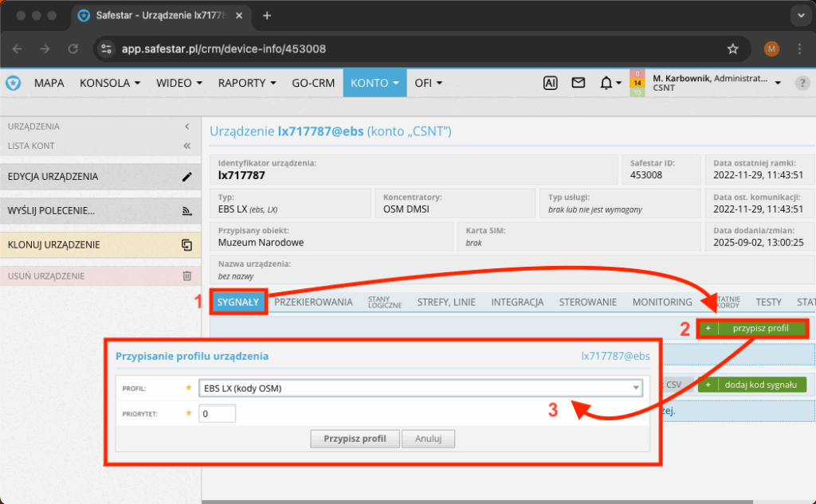Click the Przypisz profil dialog button
The image size is (816, 504).
pyautogui.click(x=355, y=439)
